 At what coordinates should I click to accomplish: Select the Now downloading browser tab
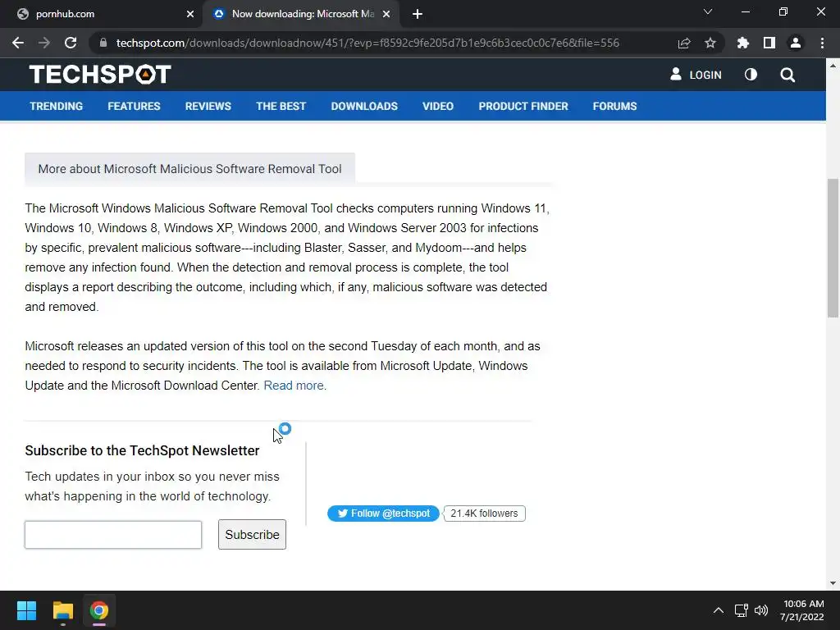pos(300,14)
